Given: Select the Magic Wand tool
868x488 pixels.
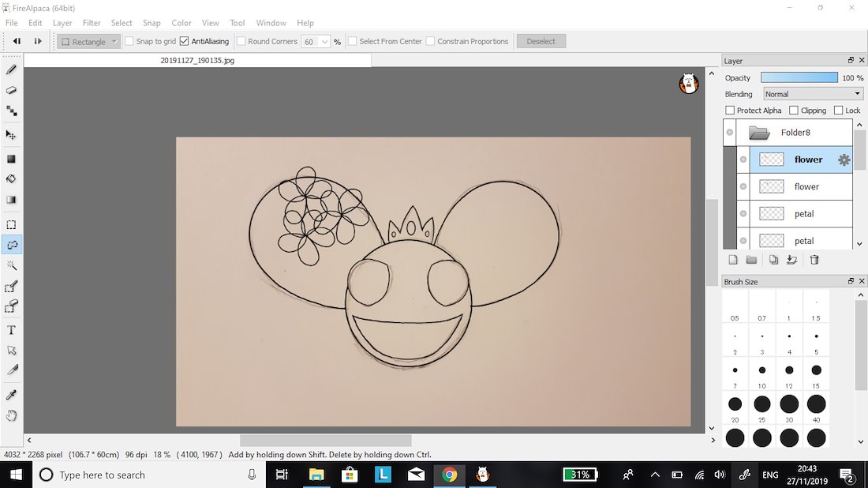Looking at the screenshot, I should [11, 266].
